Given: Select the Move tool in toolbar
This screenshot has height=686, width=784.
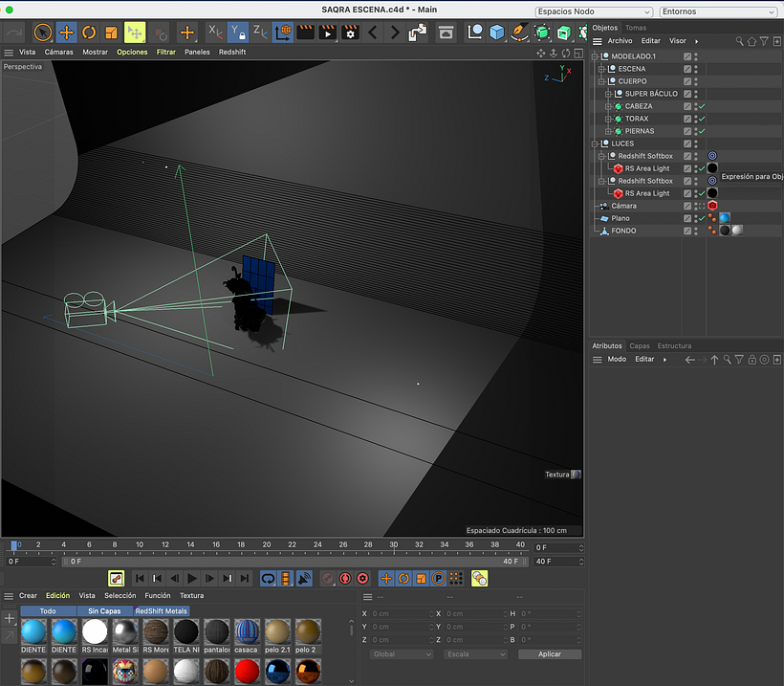Looking at the screenshot, I should (x=67, y=33).
